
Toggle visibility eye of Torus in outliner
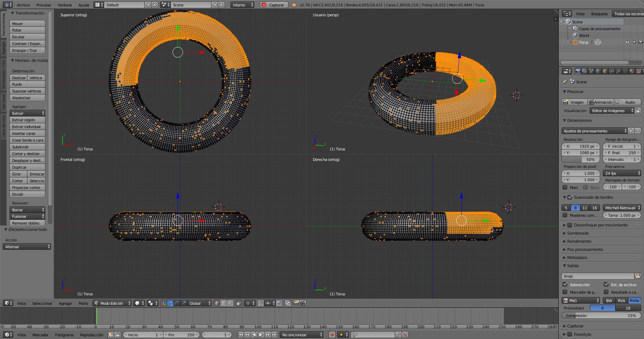tap(627, 42)
